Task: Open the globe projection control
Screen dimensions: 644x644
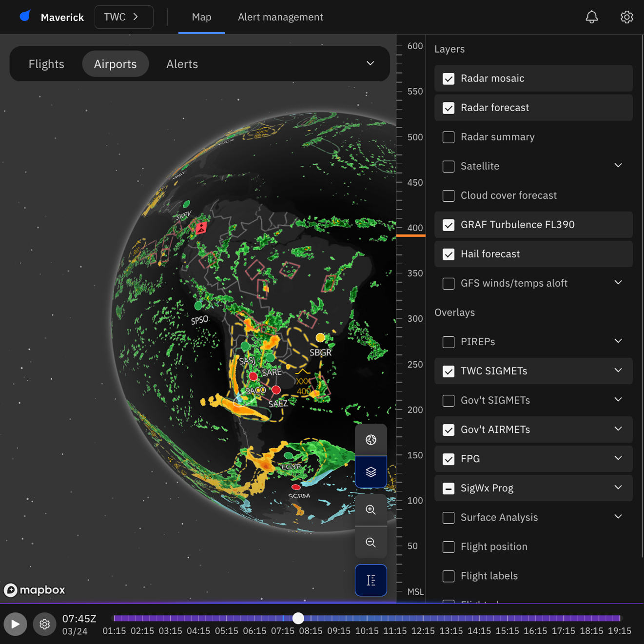Action: 371,439
